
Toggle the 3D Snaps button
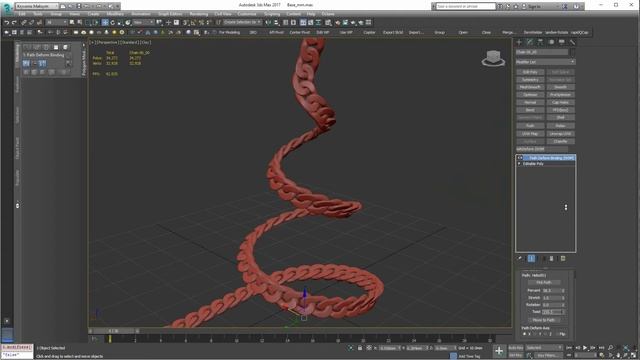185,22
